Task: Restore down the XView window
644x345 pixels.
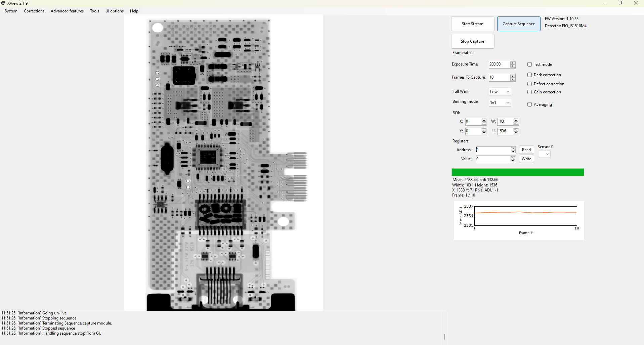Action: pos(620,3)
